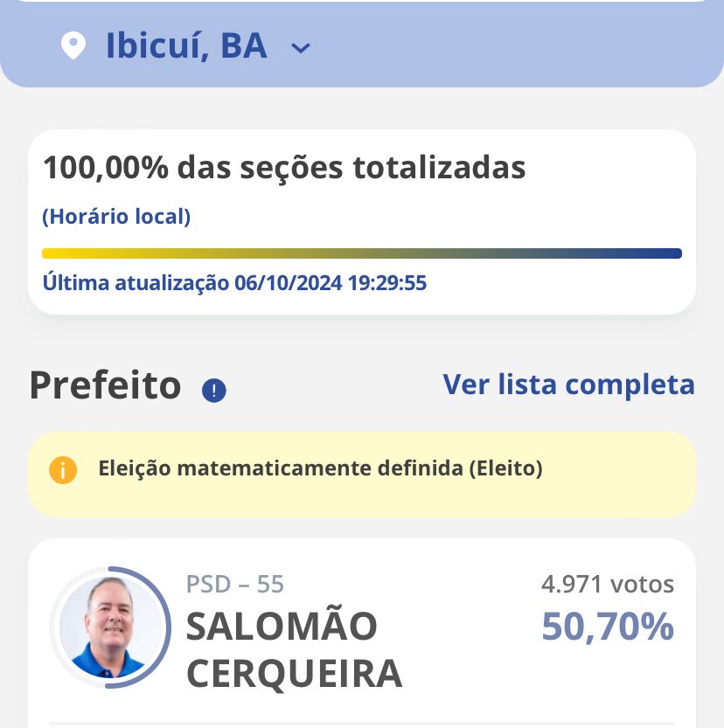Select the 50,70% vote percentage

[x=608, y=627]
